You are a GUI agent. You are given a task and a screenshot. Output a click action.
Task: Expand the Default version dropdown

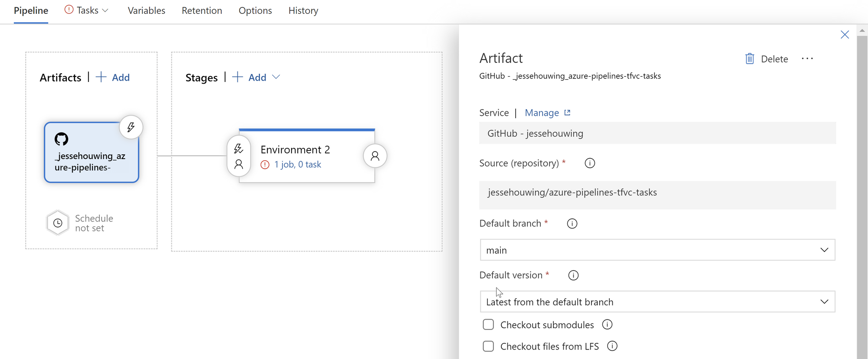824,302
